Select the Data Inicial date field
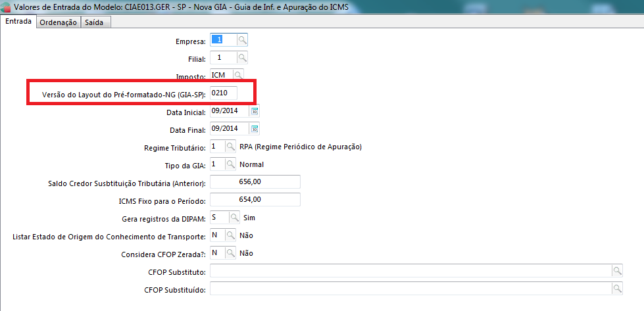The image size is (644, 311). pos(229,111)
